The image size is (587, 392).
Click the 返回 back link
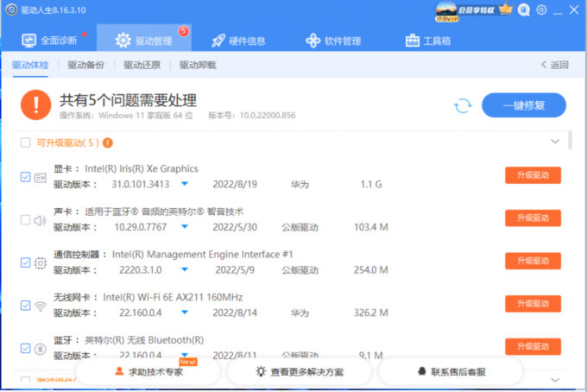pyautogui.click(x=555, y=65)
